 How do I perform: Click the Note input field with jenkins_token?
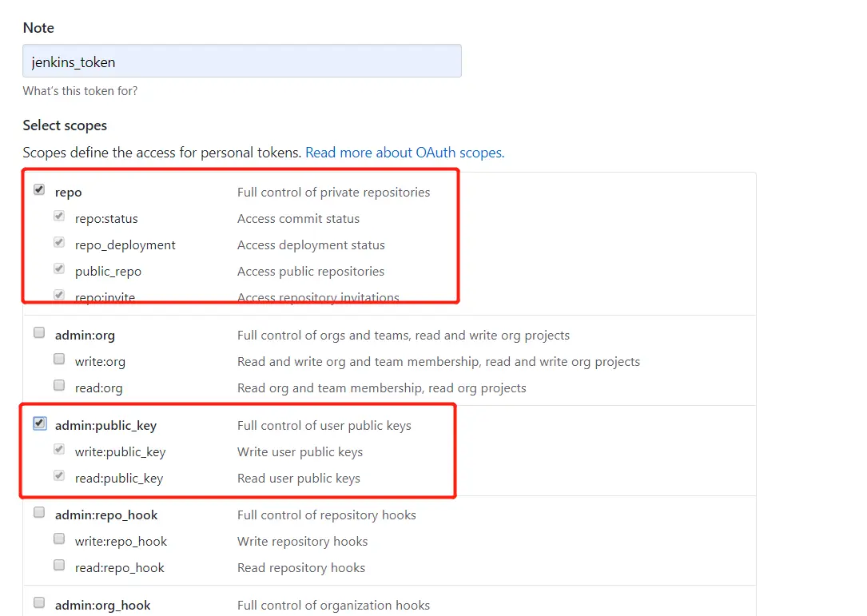tap(241, 62)
